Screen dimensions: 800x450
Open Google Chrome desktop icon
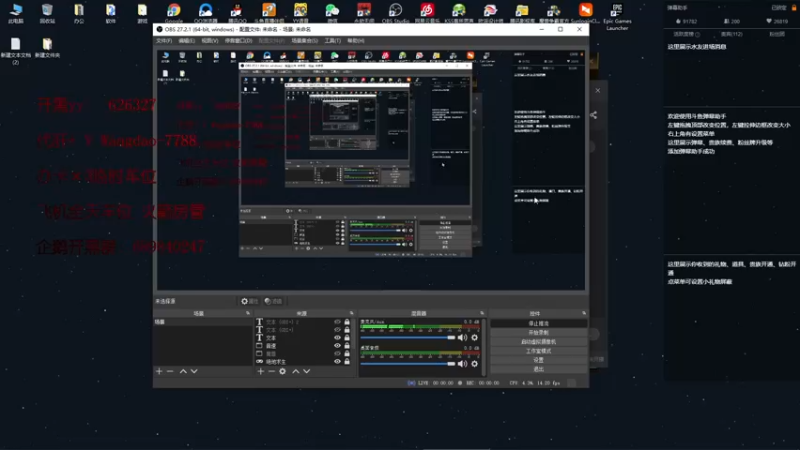click(x=173, y=13)
